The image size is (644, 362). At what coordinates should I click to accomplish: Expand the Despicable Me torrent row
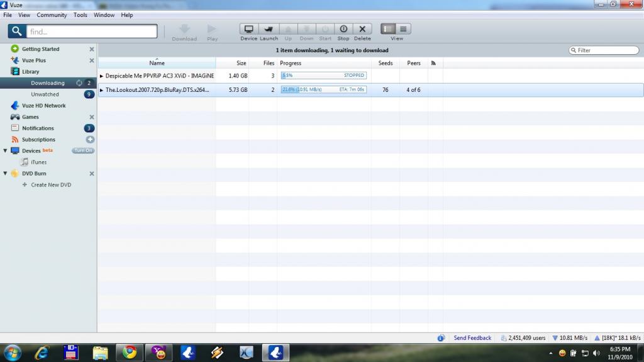click(101, 76)
